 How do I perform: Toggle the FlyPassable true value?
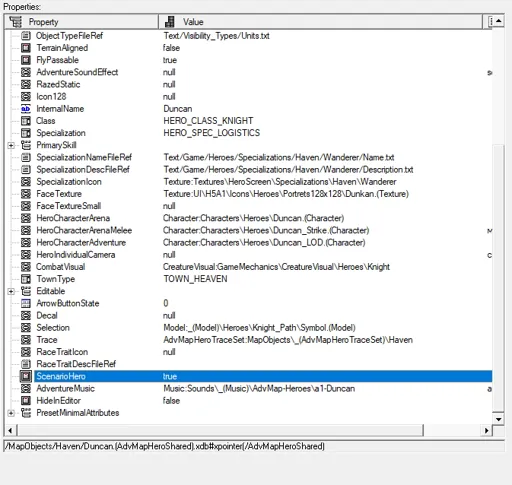pos(170,60)
